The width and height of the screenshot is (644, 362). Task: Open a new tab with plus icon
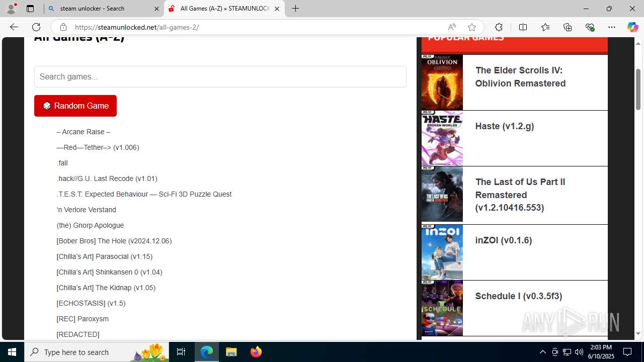point(295,9)
